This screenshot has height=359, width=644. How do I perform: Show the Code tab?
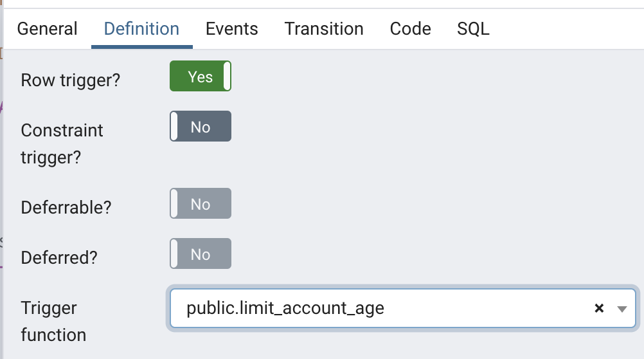(x=410, y=29)
